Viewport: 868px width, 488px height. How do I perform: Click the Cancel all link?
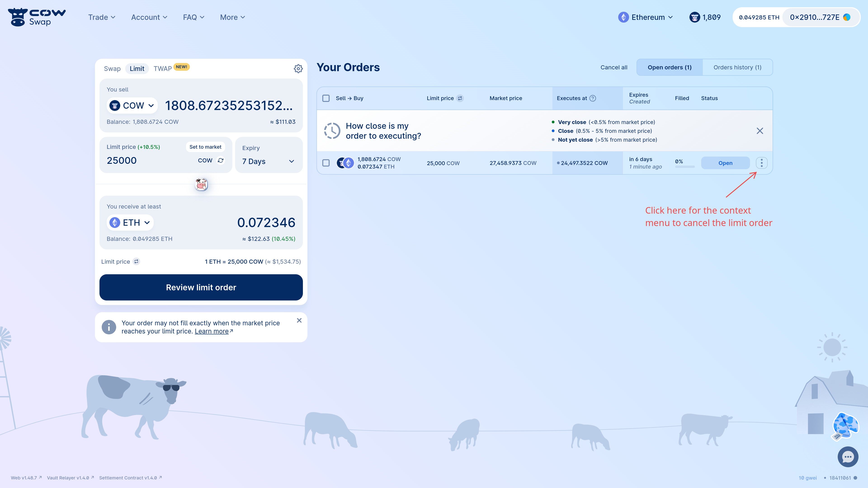[614, 67]
